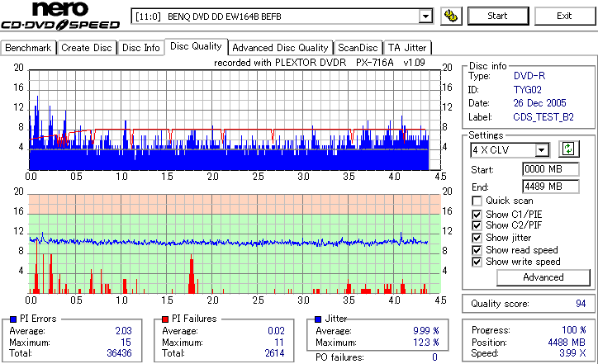Click PI Failures average 0.02

276,331
